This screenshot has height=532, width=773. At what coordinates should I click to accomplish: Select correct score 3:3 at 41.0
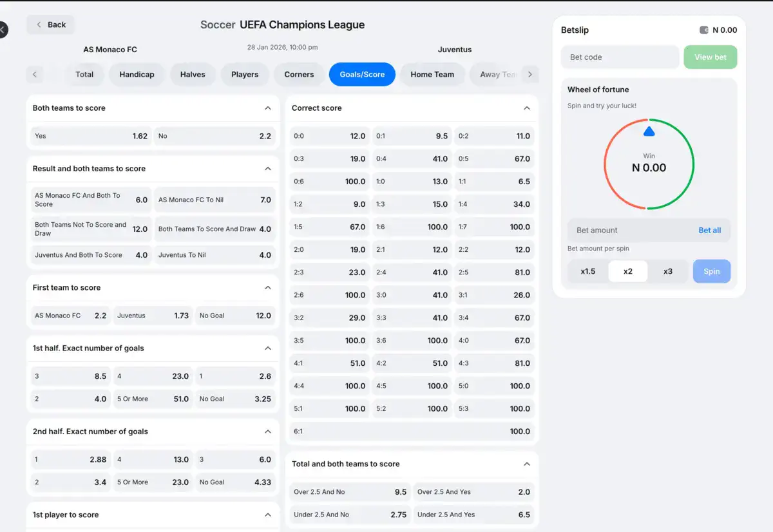[x=412, y=318]
